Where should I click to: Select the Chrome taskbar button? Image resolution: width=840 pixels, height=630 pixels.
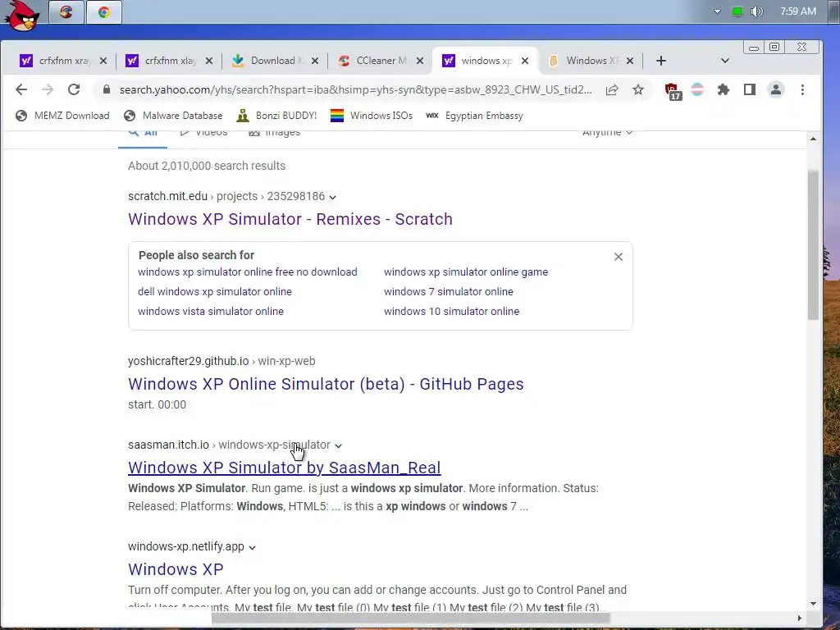click(x=104, y=11)
